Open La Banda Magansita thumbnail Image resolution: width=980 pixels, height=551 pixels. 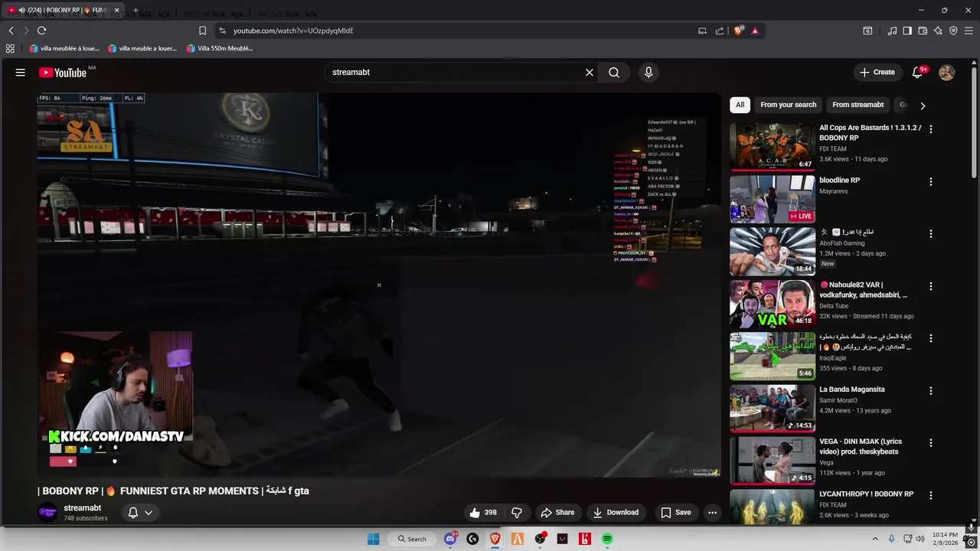(x=772, y=408)
